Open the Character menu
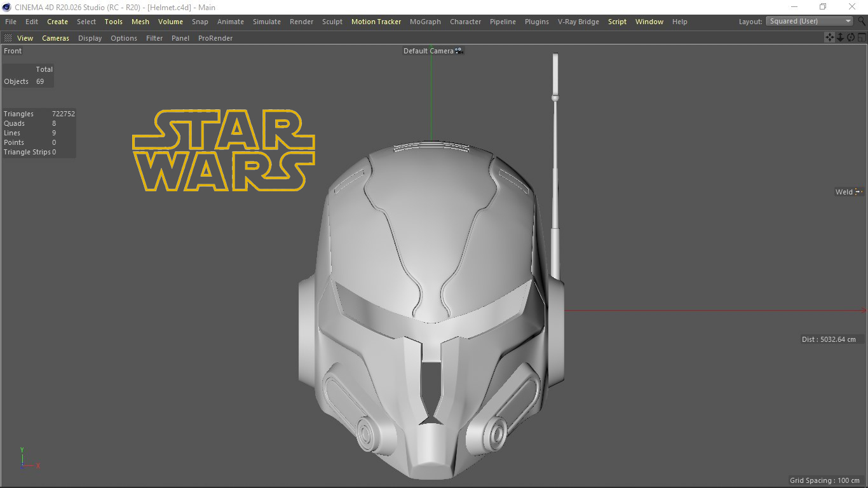 (x=465, y=22)
